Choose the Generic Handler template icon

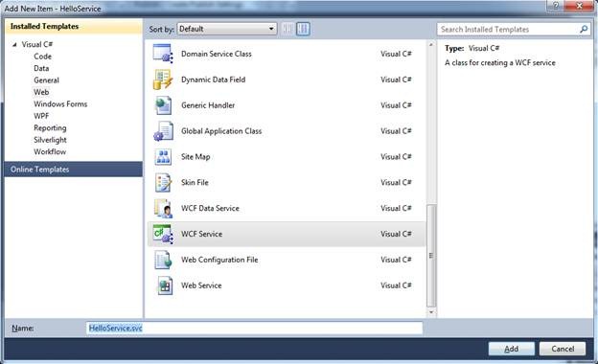163,105
